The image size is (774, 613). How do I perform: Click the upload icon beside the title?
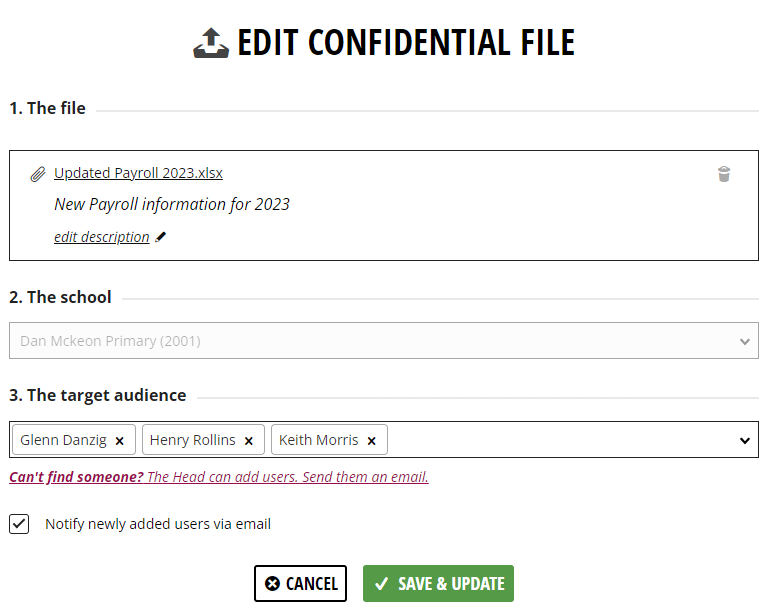pyautogui.click(x=211, y=43)
